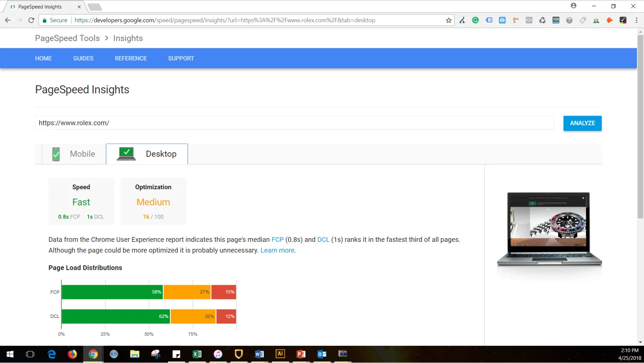Open the GUIDES navigation item
644x363 pixels.
83,58
